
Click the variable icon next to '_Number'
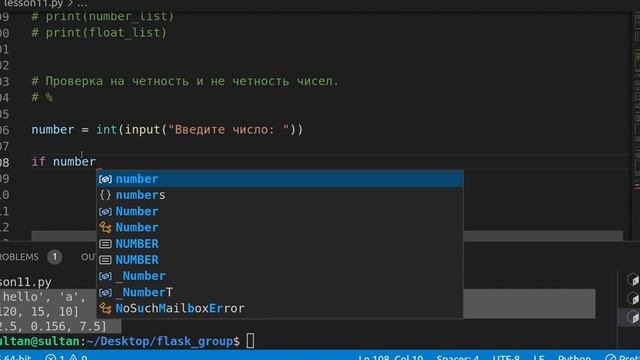[x=105, y=276]
